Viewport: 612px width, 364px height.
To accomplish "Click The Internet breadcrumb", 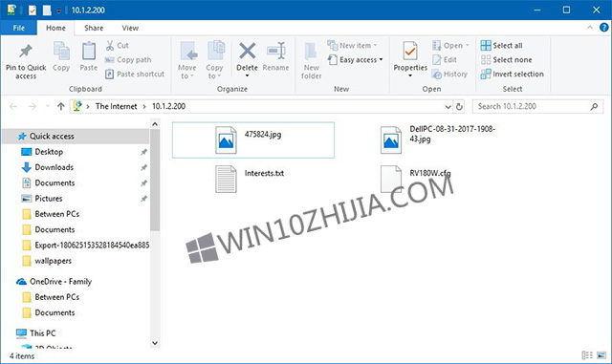I will click(x=117, y=106).
